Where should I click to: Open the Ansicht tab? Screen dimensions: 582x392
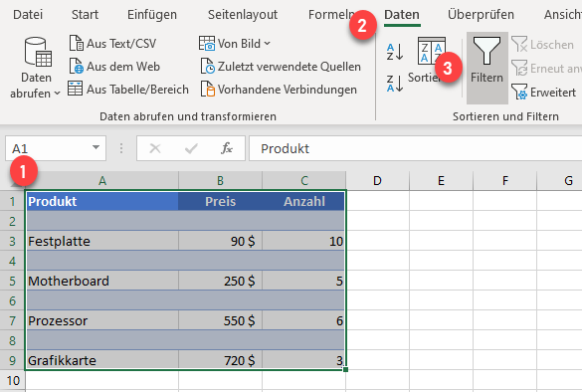[x=563, y=15]
